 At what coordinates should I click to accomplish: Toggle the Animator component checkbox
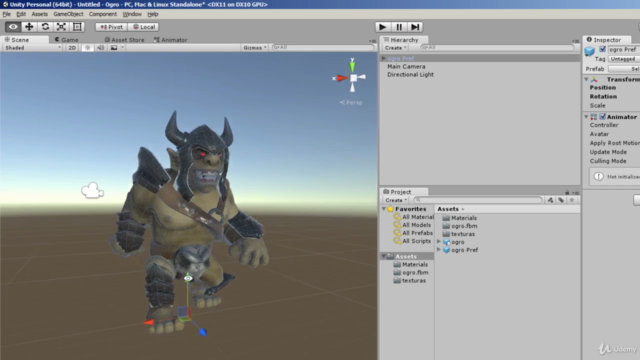(x=602, y=117)
